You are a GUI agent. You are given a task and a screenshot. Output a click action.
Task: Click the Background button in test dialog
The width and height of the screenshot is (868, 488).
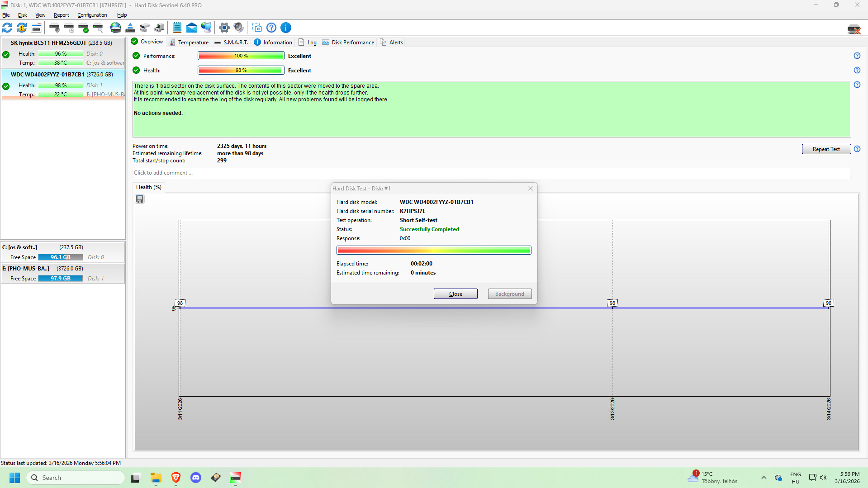(510, 294)
